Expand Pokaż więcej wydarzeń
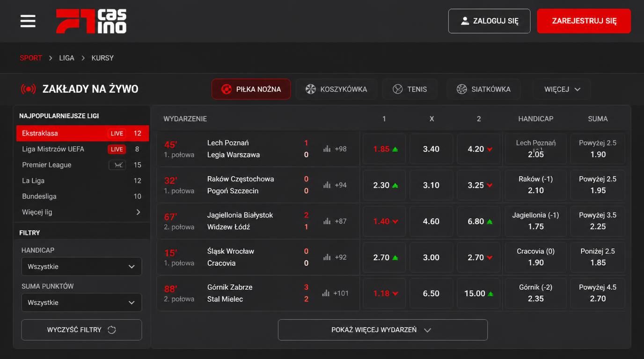Image resolution: width=644 pixels, height=359 pixels. point(383,330)
